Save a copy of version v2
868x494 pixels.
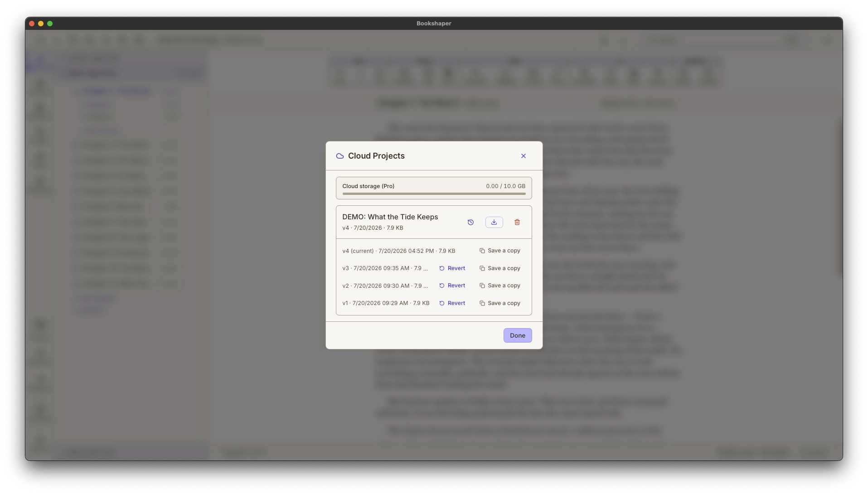coord(500,286)
